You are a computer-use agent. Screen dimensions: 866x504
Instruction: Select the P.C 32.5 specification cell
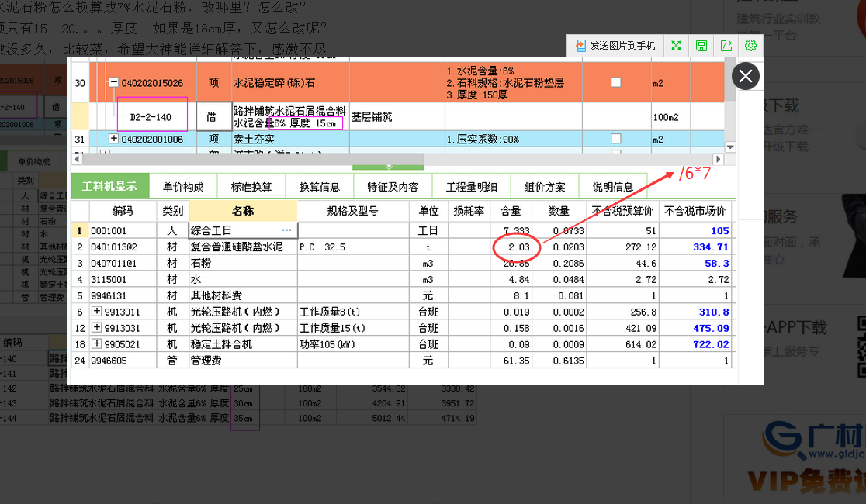353,247
